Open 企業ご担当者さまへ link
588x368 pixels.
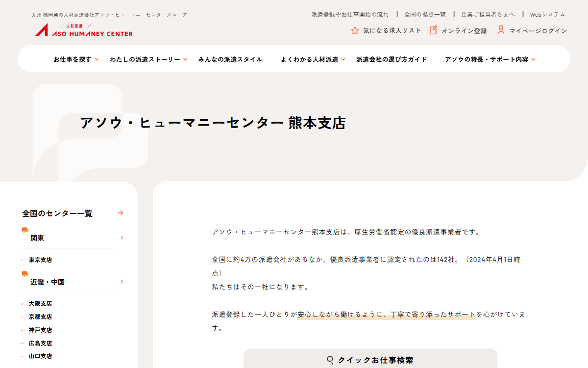point(488,15)
